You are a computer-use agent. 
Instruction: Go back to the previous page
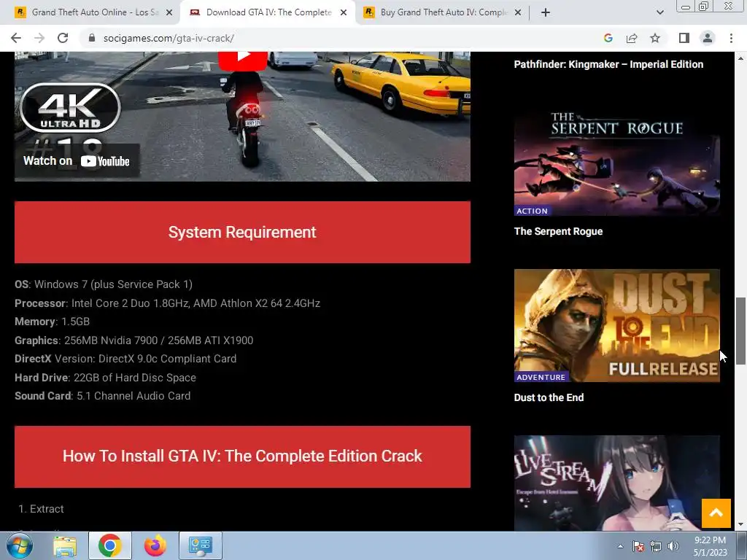[x=16, y=38]
